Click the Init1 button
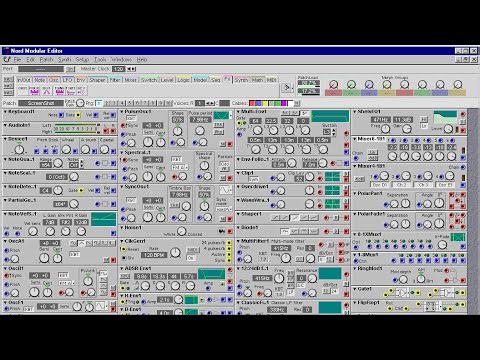 [8, 79]
